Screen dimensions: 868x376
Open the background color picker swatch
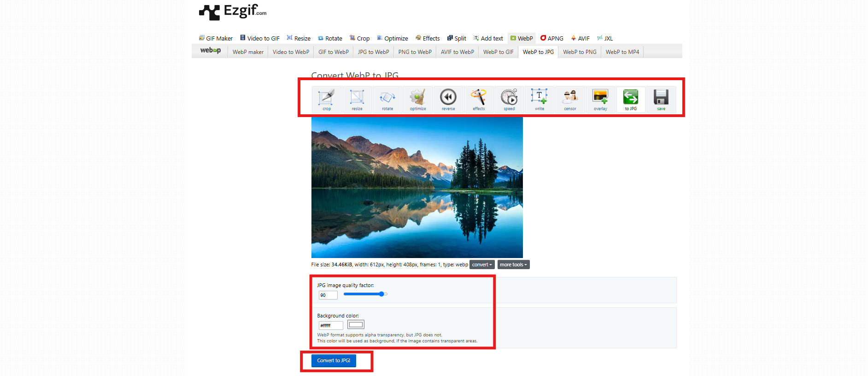click(x=356, y=324)
